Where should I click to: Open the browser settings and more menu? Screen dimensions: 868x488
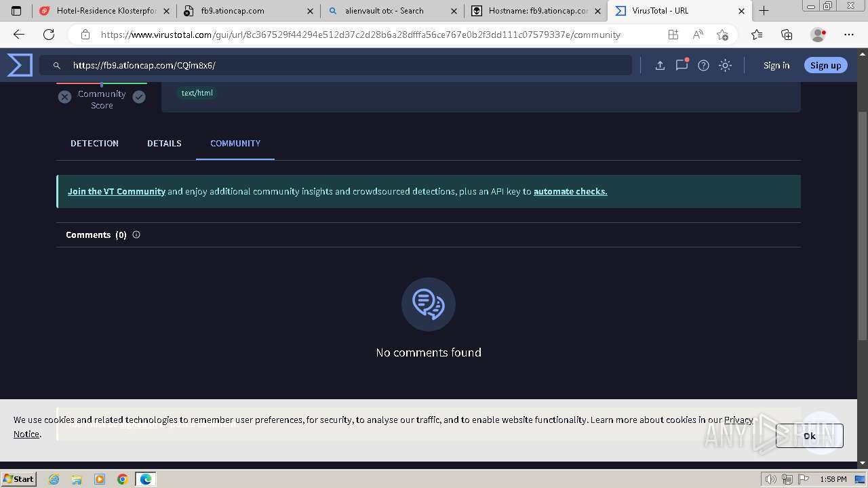click(x=849, y=35)
